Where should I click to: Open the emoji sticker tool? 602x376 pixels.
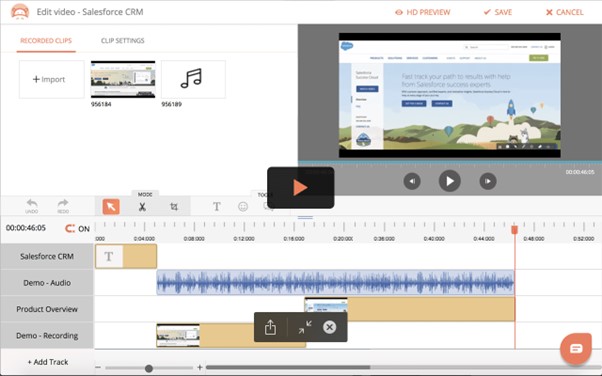pos(243,207)
